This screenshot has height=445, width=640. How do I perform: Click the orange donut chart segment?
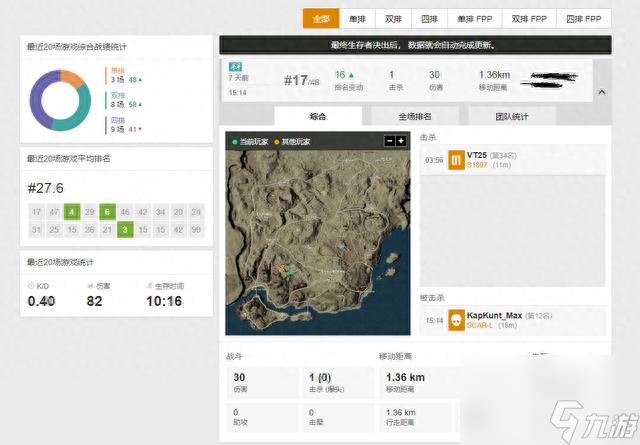72,77
